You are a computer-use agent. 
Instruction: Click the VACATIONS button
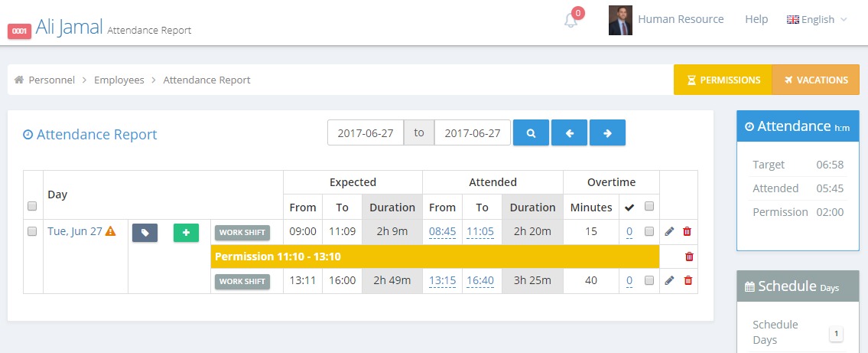[x=816, y=80]
